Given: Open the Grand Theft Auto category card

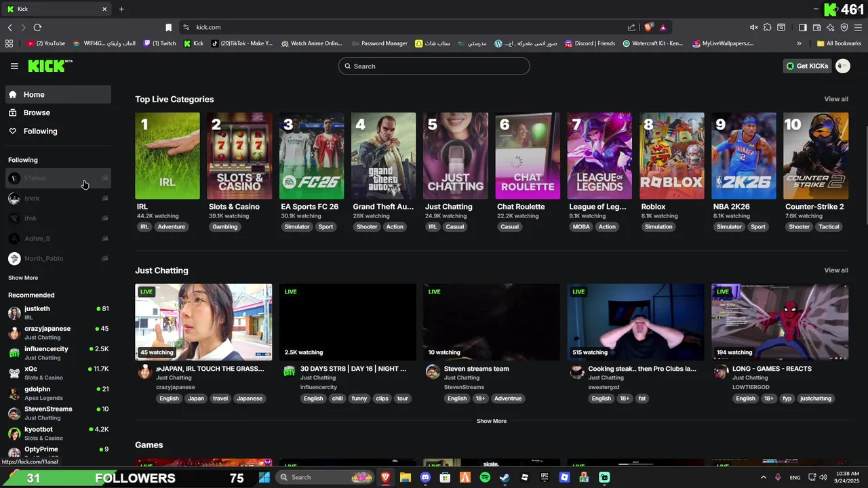Looking at the screenshot, I should pos(383,156).
